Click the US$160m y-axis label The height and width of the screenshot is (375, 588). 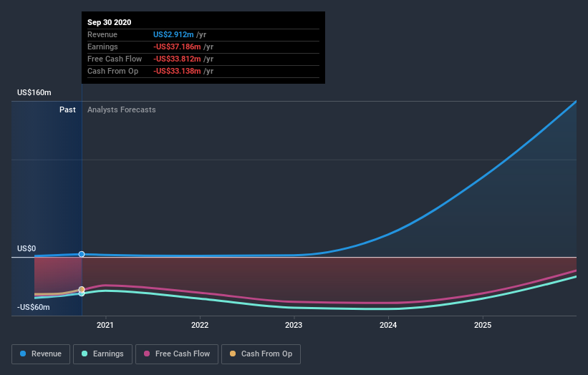pos(34,92)
